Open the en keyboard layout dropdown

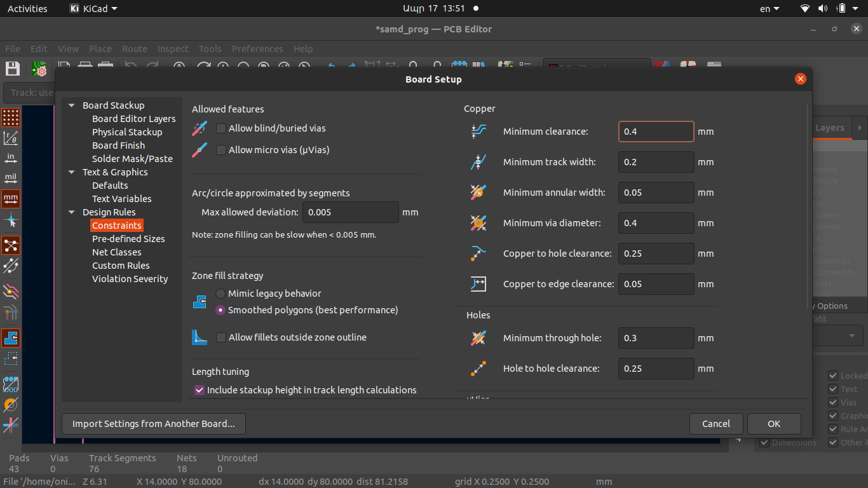point(769,9)
